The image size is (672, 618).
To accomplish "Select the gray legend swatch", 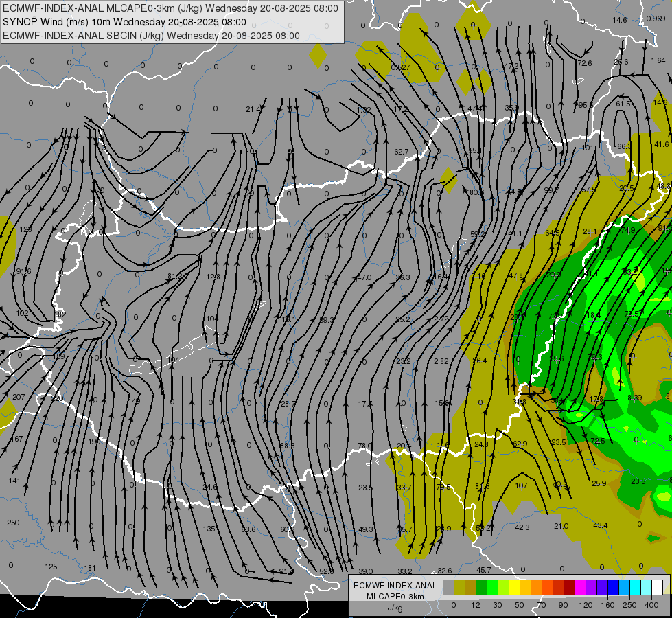I will pyautogui.click(x=448, y=587).
